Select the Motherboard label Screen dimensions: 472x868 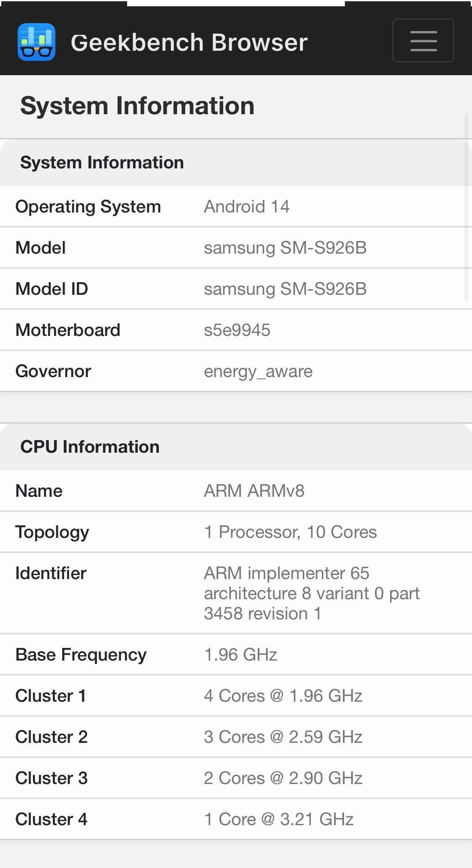coord(68,330)
